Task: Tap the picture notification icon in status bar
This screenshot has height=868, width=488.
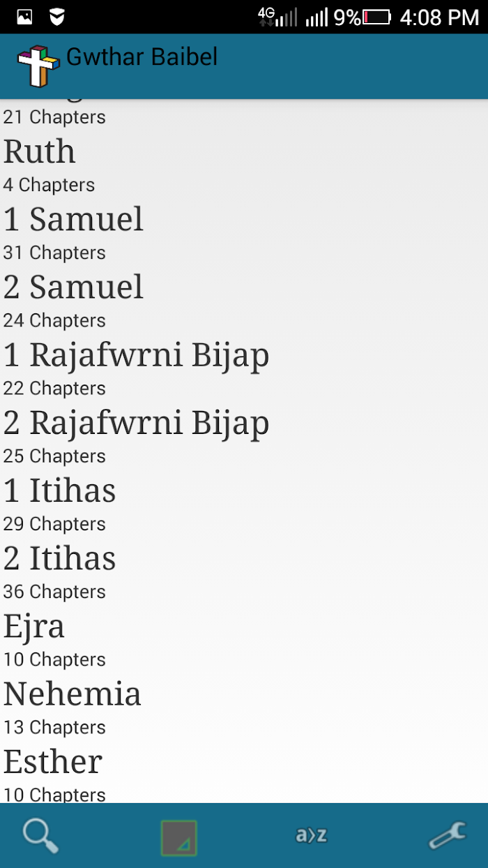Action: (24, 17)
